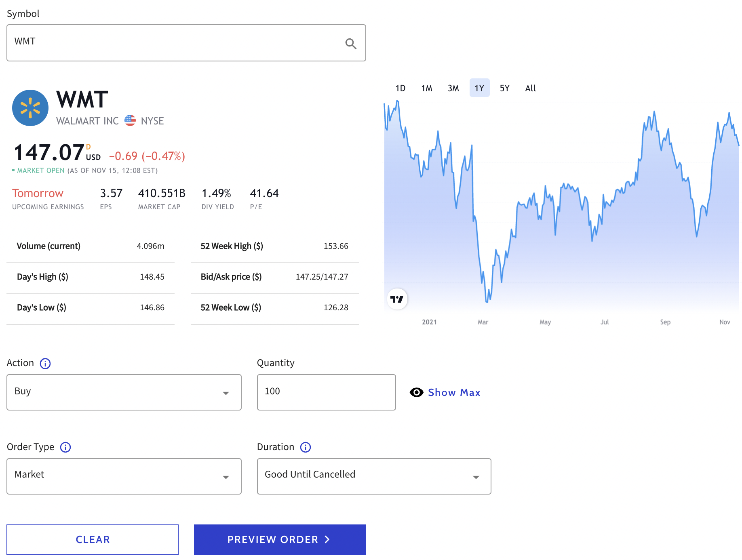Focus the Quantity input field
The width and height of the screenshot is (742, 560).
pos(326,392)
